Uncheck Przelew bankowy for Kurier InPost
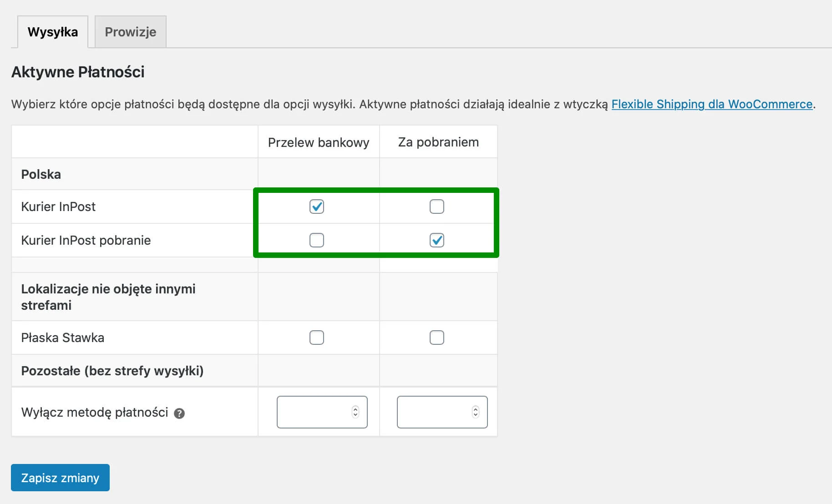The width and height of the screenshot is (832, 504). coord(317,207)
